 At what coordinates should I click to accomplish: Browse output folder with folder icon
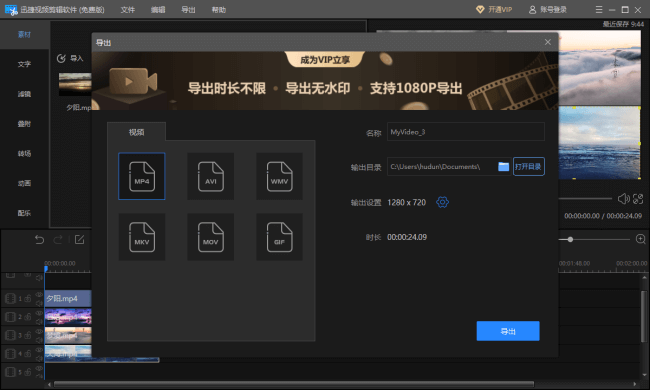503,167
